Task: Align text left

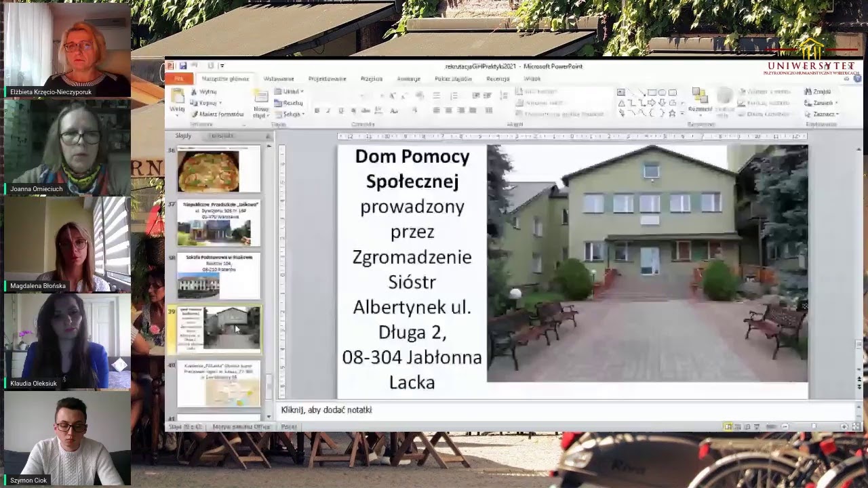Action: coord(437,110)
